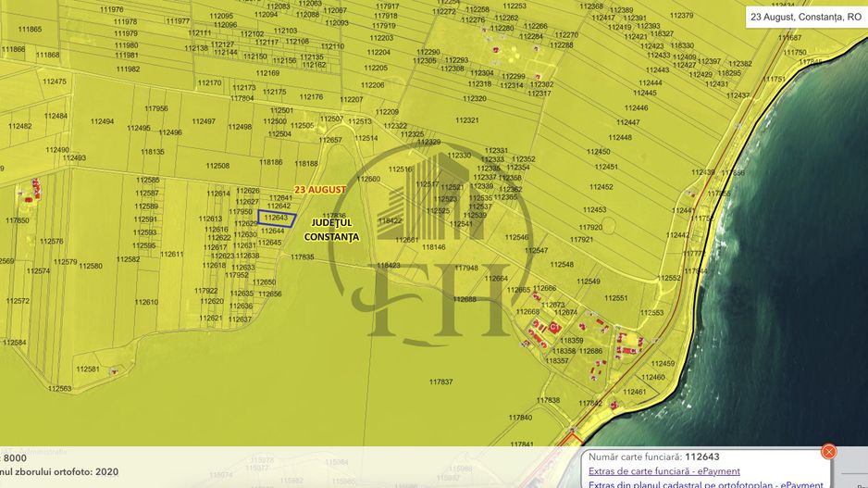
Task: Click parcel 117956 on the map
Action: 157,108
